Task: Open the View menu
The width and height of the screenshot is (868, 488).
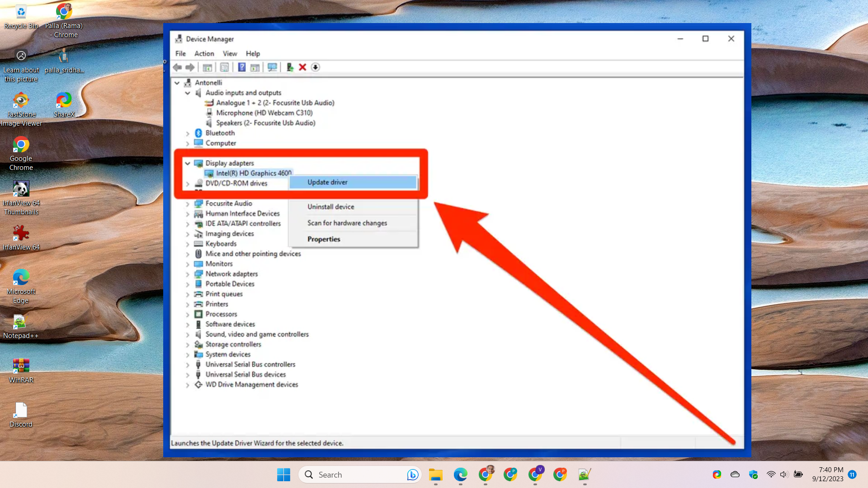Action: click(230, 53)
